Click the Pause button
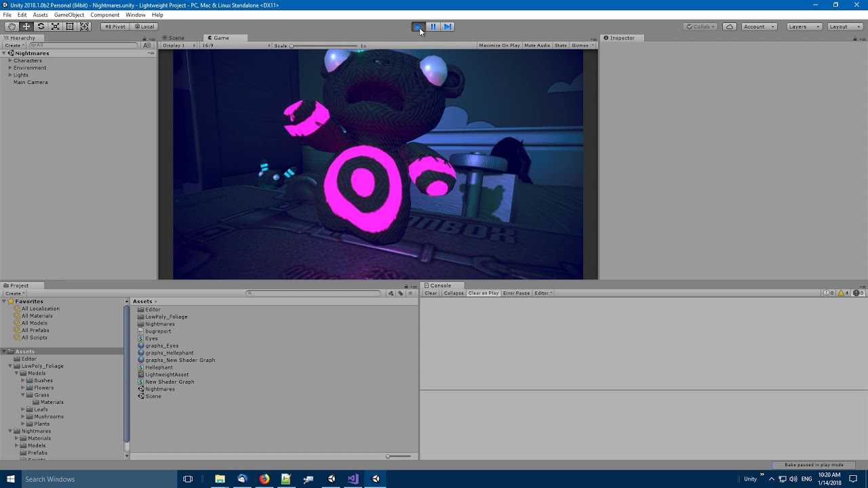This screenshot has height=488, width=868. point(433,26)
